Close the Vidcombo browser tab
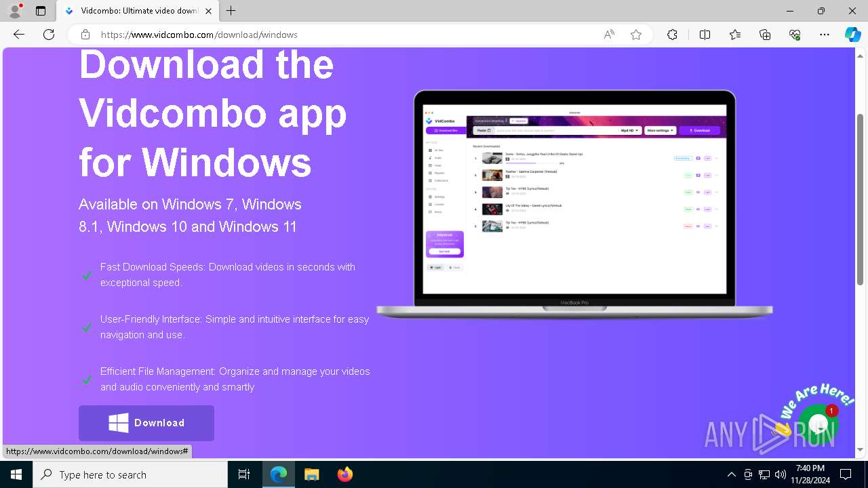This screenshot has width=868, height=488. pyautogui.click(x=209, y=11)
